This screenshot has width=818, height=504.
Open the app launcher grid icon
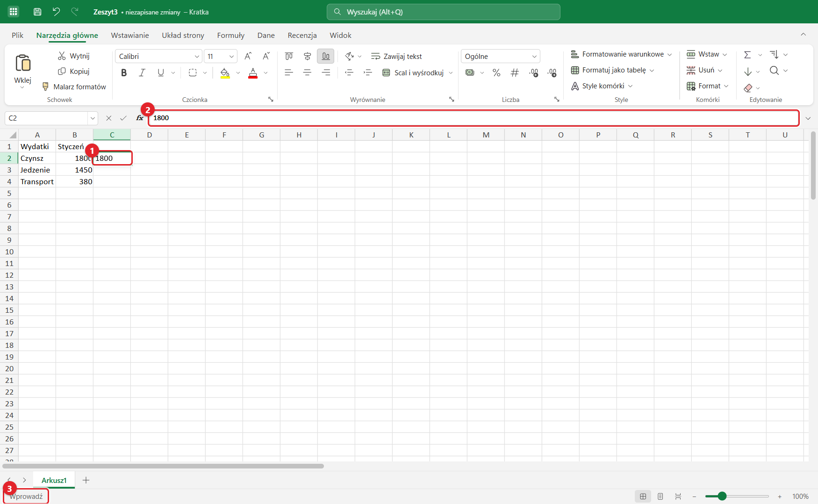tap(13, 12)
